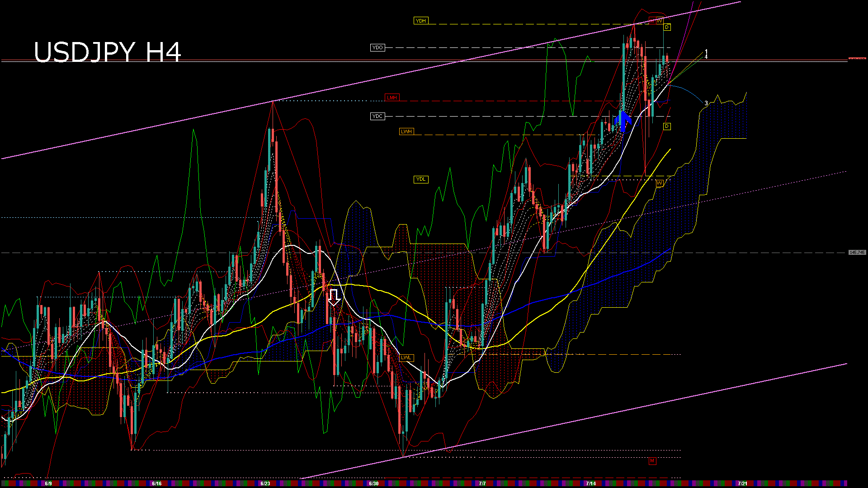Click the 6/30 date label
Image resolution: width=868 pixels, height=488 pixels.
(374, 483)
